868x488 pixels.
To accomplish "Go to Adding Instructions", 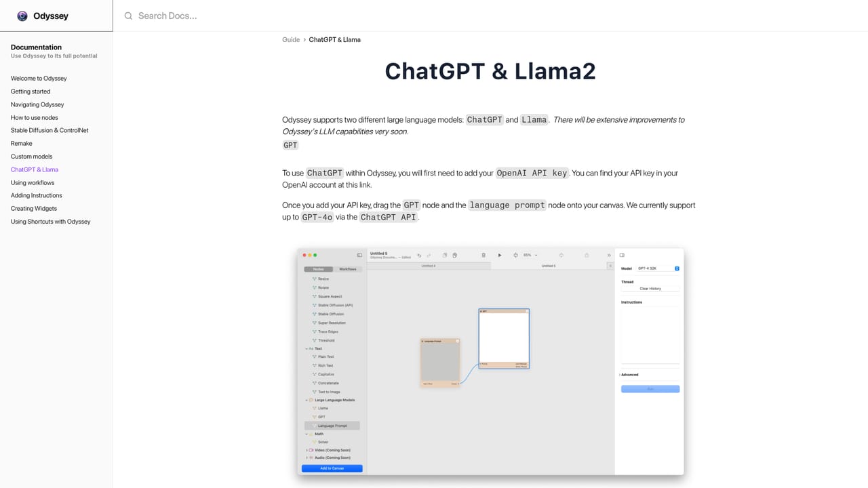I will coord(37,195).
